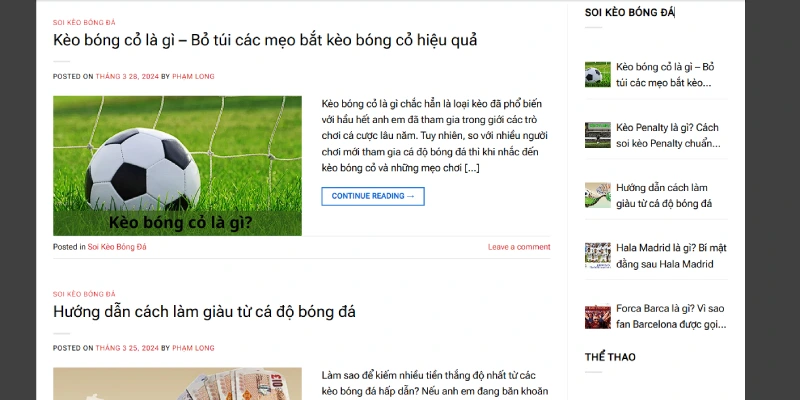
Task: Open the Soi Kèo Bóng Đá category link after Posted in
Action: (x=117, y=247)
